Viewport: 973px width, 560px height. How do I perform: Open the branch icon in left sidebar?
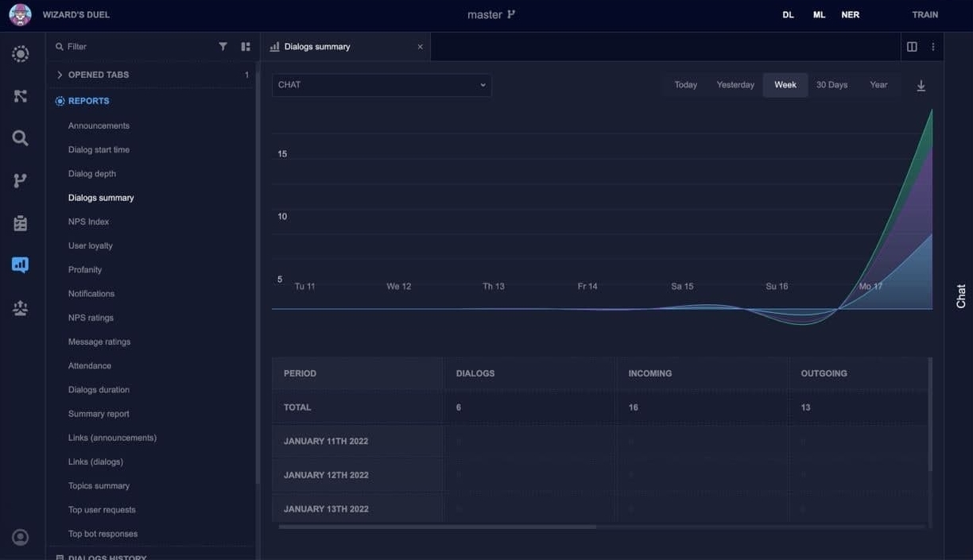[x=21, y=180]
